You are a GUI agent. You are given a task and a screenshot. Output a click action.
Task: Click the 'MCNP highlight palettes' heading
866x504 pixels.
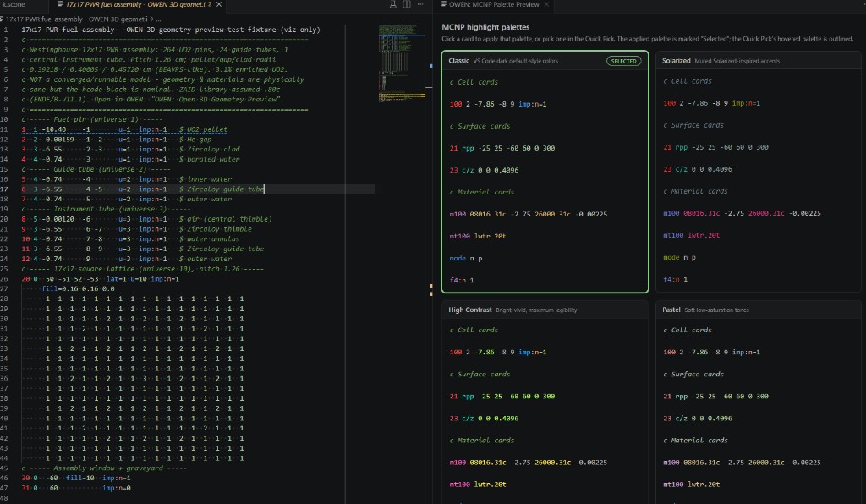coord(485,27)
